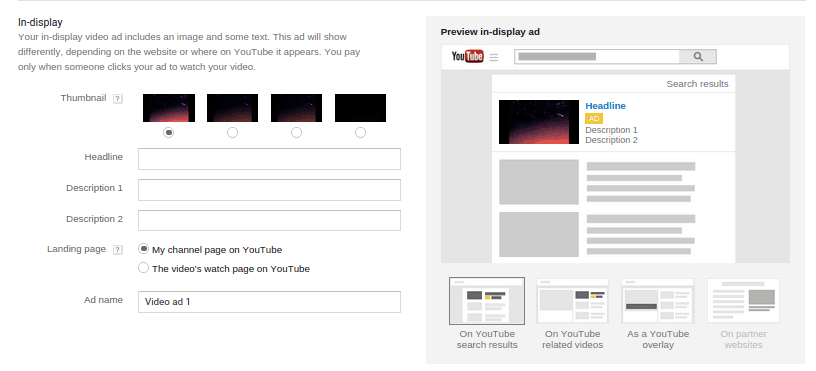The width and height of the screenshot is (816, 371).
Task: Select 'As a YouTube overlay' preview icon
Action: (658, 301)
